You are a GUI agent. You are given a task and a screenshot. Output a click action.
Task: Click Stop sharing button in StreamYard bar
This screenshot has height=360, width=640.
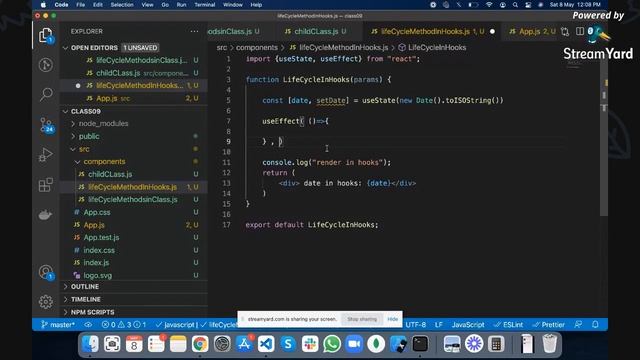pyautogui.click(x=362, y=319)
